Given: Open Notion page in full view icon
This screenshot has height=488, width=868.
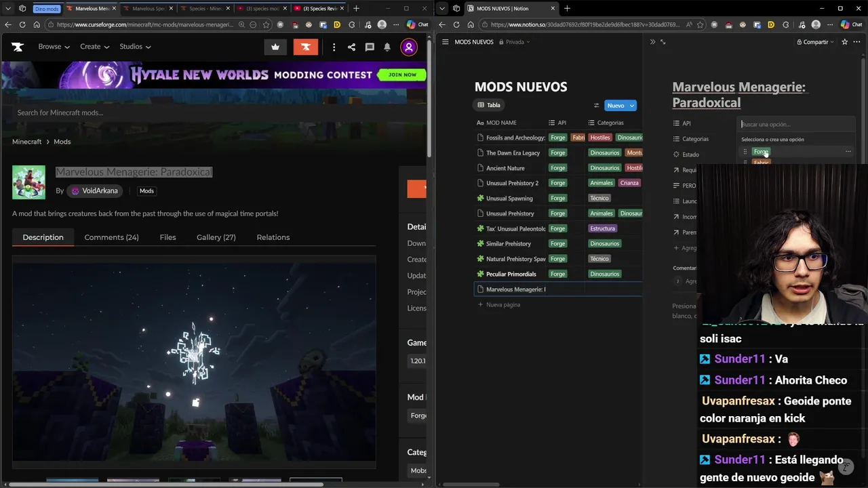Looking at the screenshot, I should coord(663,41).
